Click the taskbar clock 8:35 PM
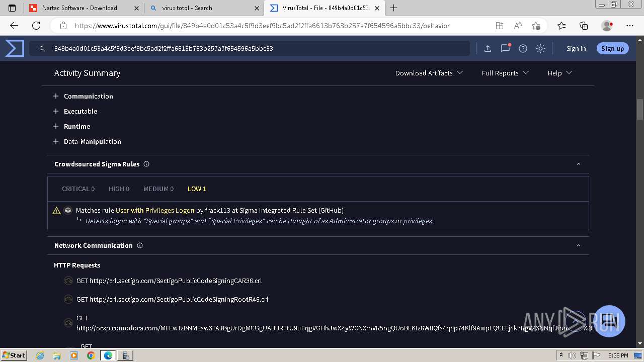Image resolution: width=644 pixels, height=362 pixels. click(618, 355)
